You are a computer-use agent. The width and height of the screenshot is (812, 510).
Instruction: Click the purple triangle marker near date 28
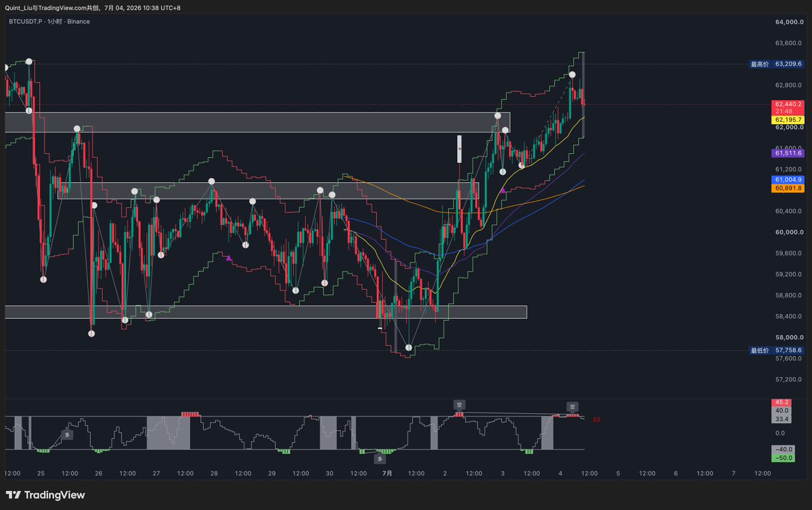coord(229,257)
